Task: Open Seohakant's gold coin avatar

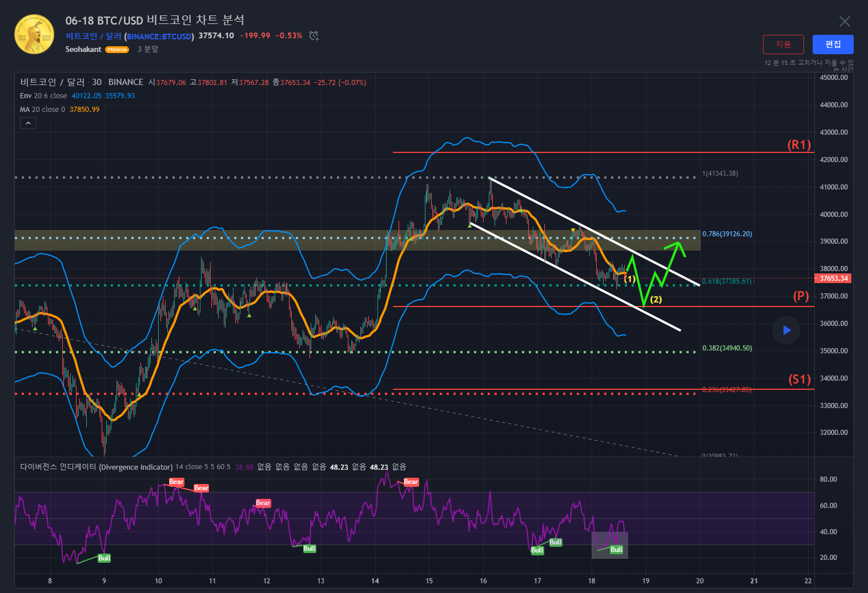Action: [x=34, y=35]
